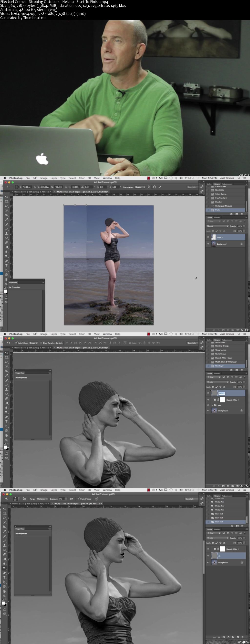Toggle skin group visibility in 2:05 PM window
This screenshot has width=250, height=644.
point(208,405)
